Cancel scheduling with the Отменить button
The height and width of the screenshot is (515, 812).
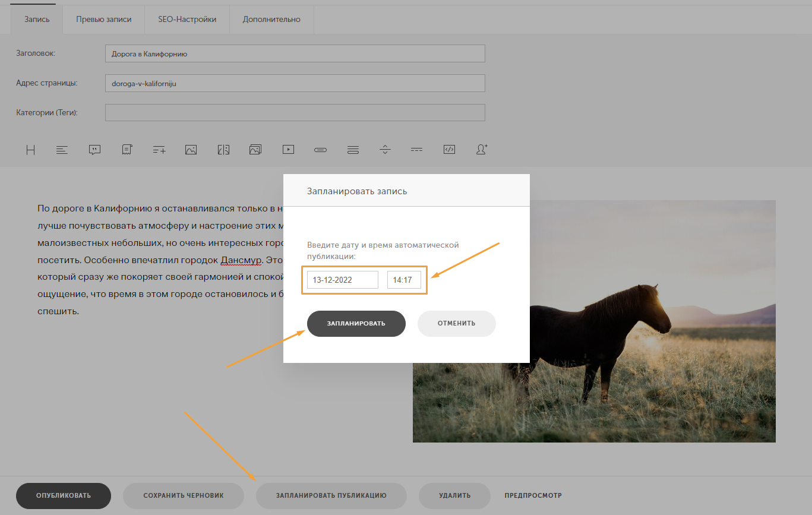tap(457, 324)
